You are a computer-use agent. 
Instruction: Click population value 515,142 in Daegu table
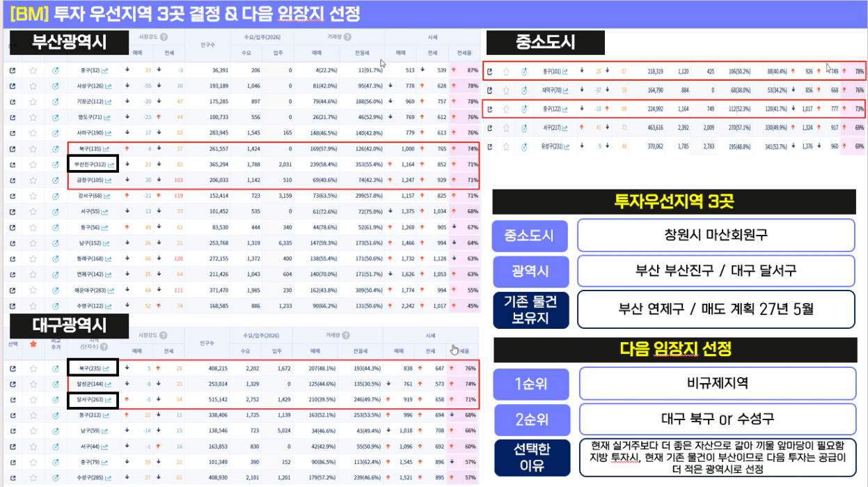(216, 400)
